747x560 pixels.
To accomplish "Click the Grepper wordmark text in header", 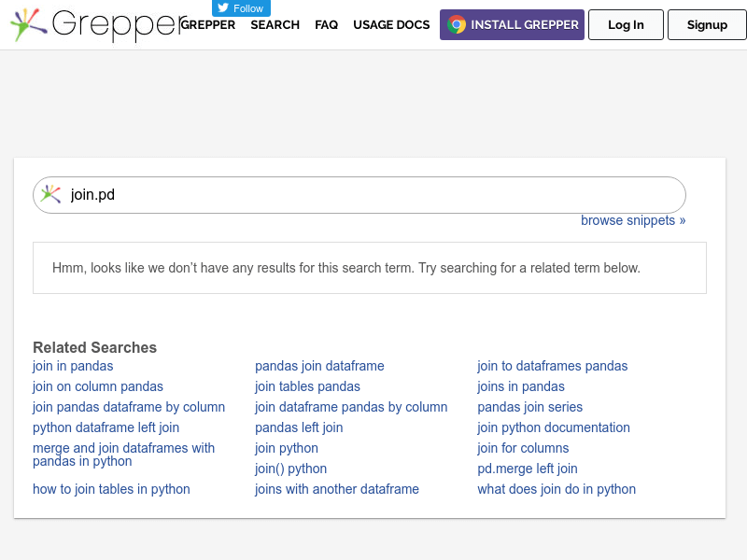I will tap(120, 25).
